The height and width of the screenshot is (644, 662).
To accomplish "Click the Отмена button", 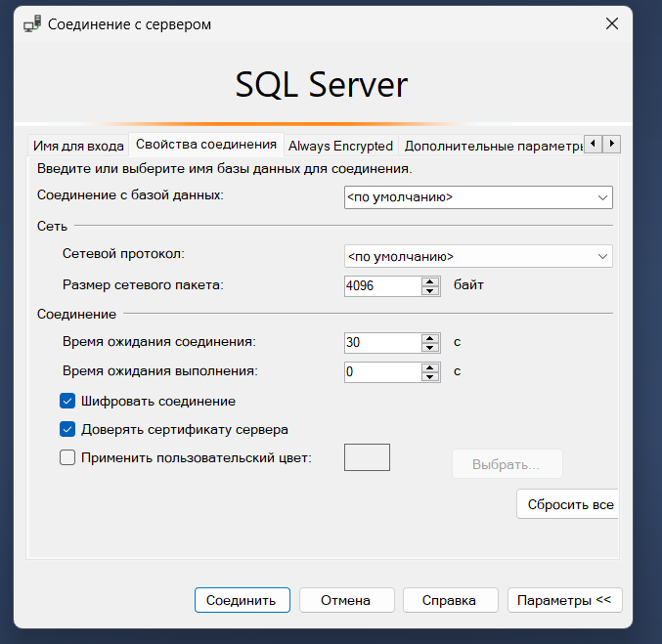I will pyautogui.click(x=346, y=600).
